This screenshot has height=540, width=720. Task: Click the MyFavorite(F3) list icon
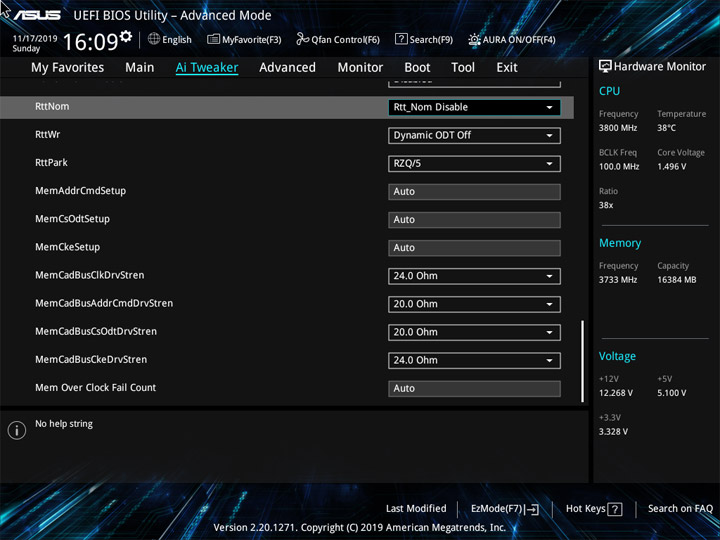pos(213,39)
